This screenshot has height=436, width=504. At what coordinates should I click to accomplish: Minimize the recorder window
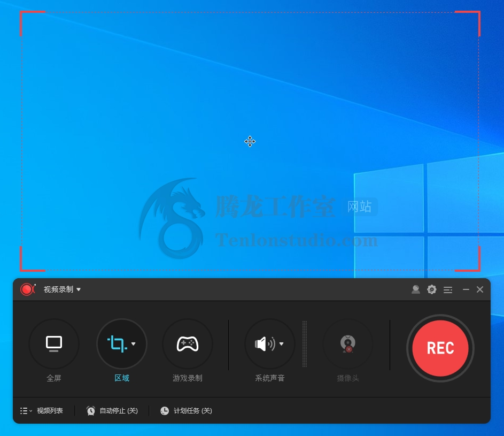[466, 289]
